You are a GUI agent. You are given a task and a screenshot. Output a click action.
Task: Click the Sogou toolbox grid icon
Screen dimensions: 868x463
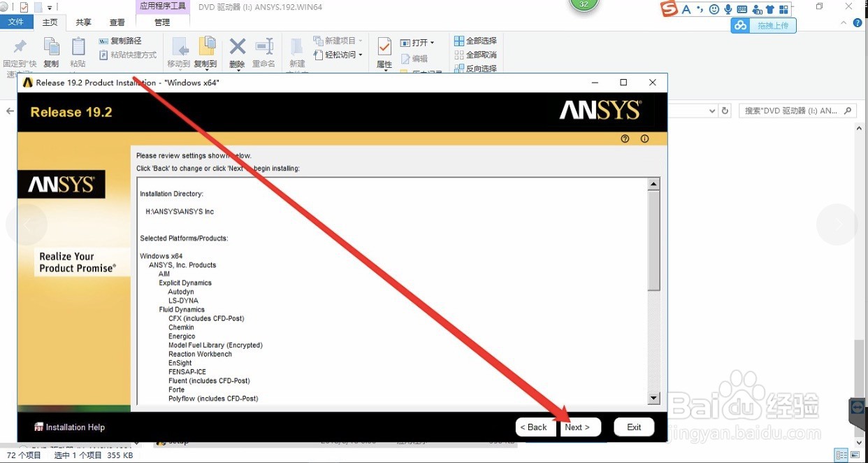pos(783,10)
